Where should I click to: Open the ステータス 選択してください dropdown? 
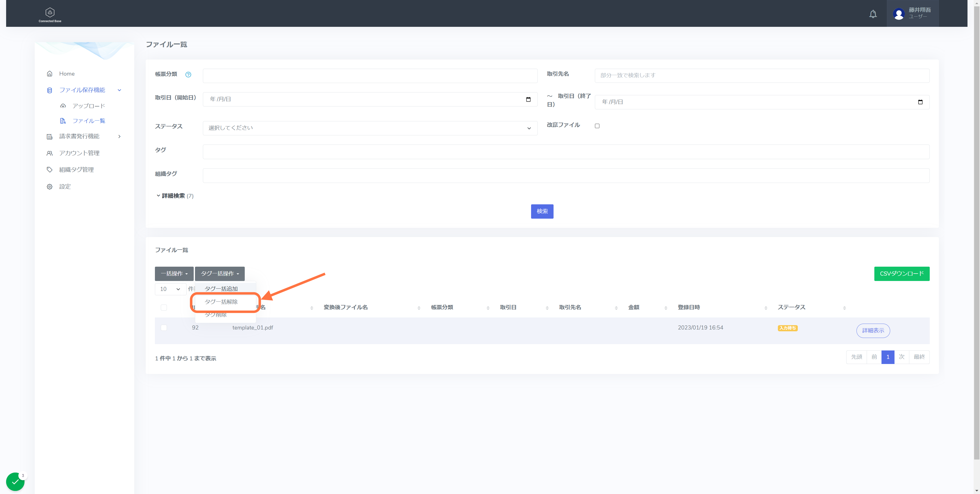370,128
